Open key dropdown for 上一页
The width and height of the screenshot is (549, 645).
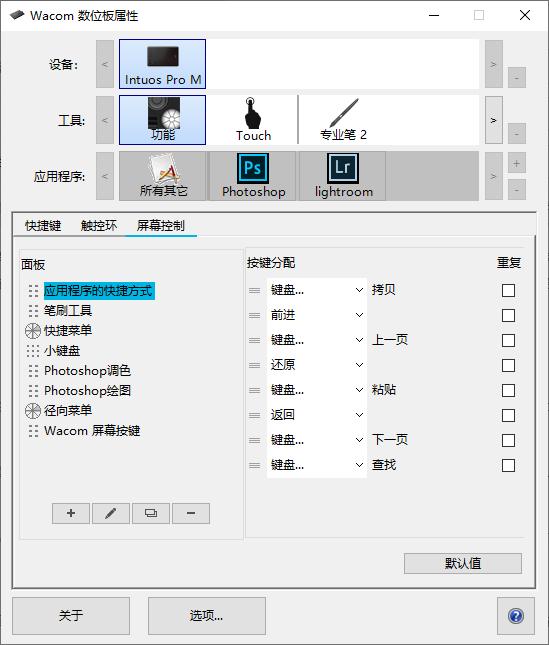(x=317, y=340)
